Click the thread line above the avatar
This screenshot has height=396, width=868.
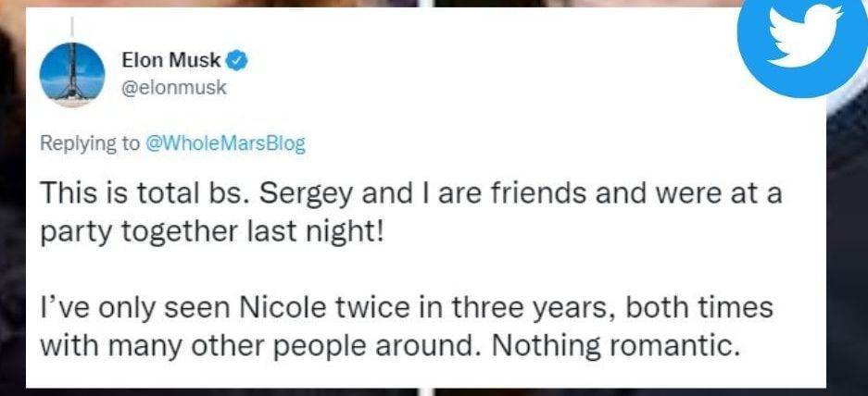tap(74, 25)
